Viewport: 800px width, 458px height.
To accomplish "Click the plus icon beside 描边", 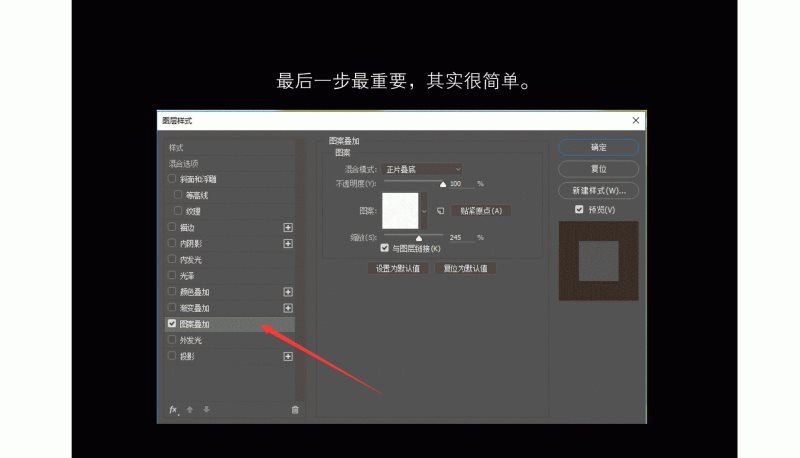I will click(x=288, y=227).
